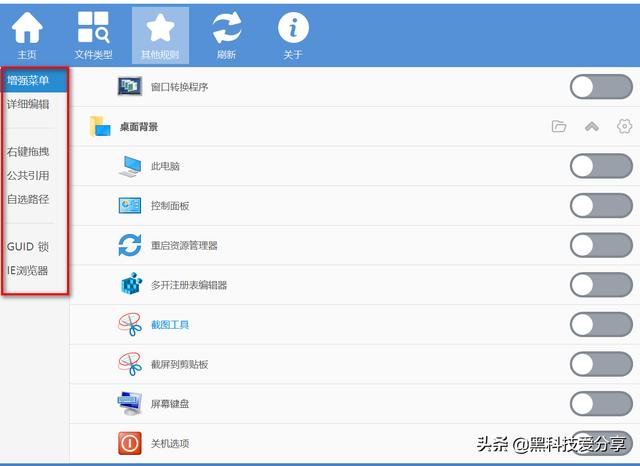Select 公共引用 in sidebar
This screenshot has height=466, width=640.
click(x=28, y=175)
